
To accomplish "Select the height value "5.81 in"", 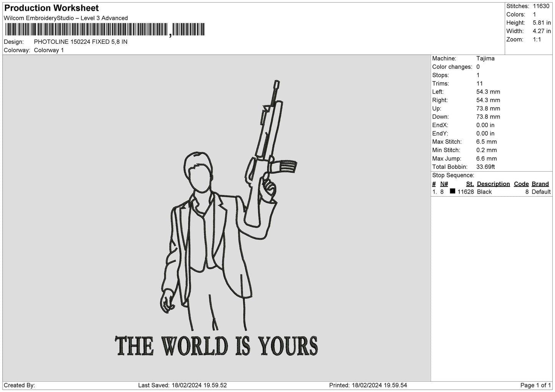I will (x=542, y=23).
